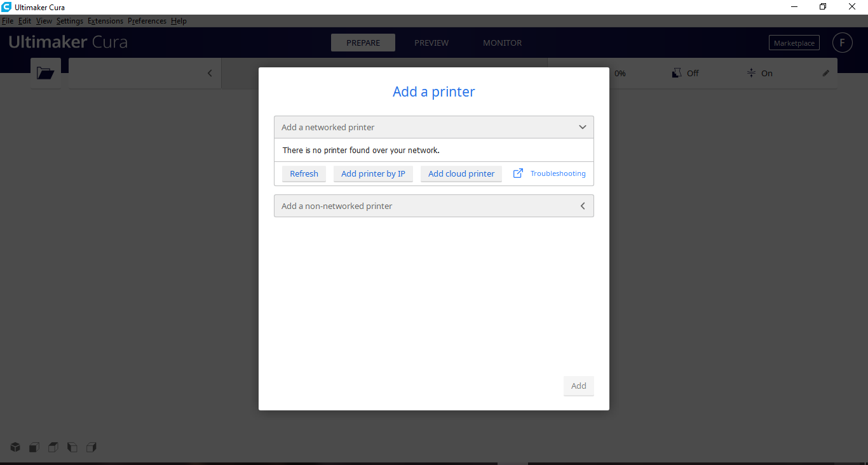Image resolution: width=868 pixels, height=465 pixels.
Task: Open the Extensions menu
Action: 105,21
